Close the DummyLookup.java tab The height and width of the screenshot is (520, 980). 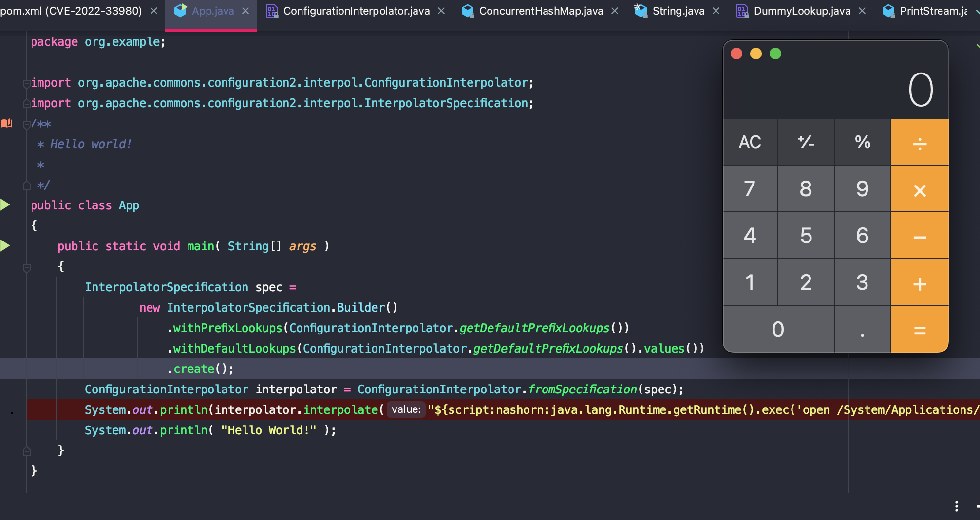(x=862, y=11)
